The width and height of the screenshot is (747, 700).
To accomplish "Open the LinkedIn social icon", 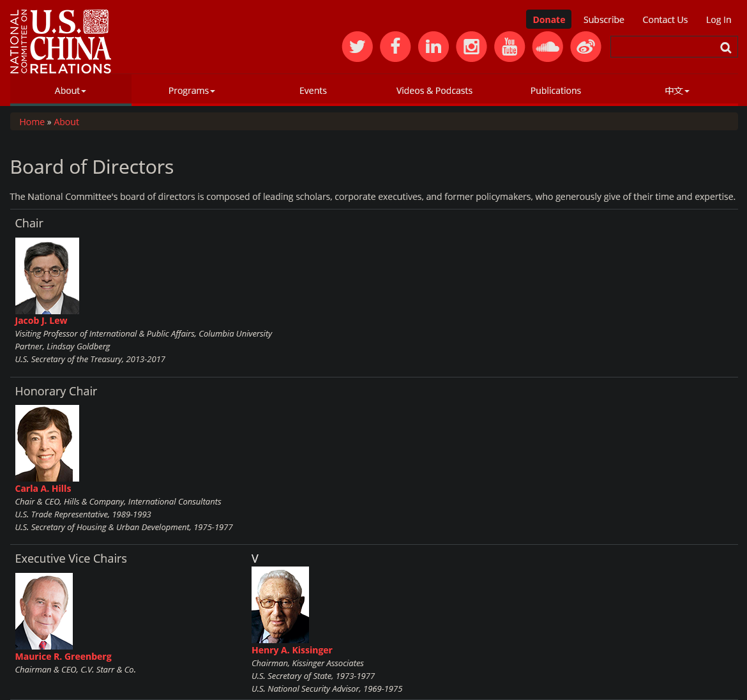I will tap(434, 47).
